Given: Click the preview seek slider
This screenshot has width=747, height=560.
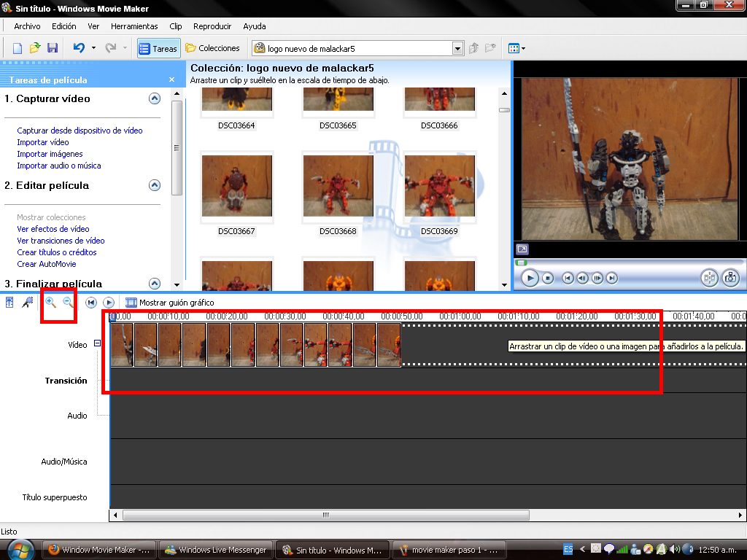Looking at the screenshot, I should click(522, 262).
